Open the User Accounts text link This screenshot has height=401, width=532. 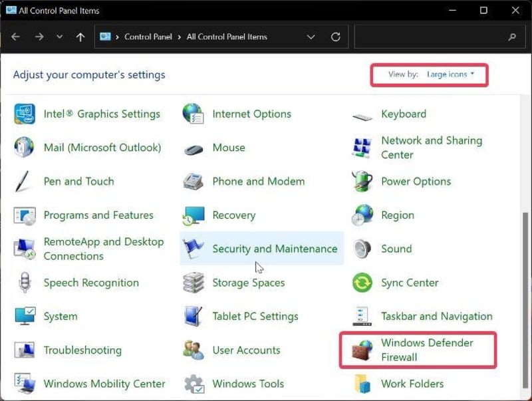pos(246,350)
